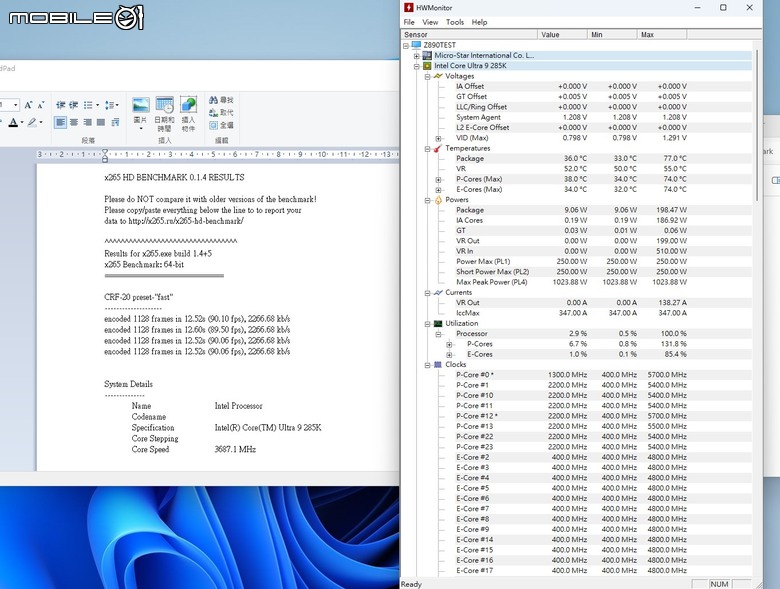Open the File menu in HWMonitor
The height and width of the screenshot is (589, 780).
(409, 22)
